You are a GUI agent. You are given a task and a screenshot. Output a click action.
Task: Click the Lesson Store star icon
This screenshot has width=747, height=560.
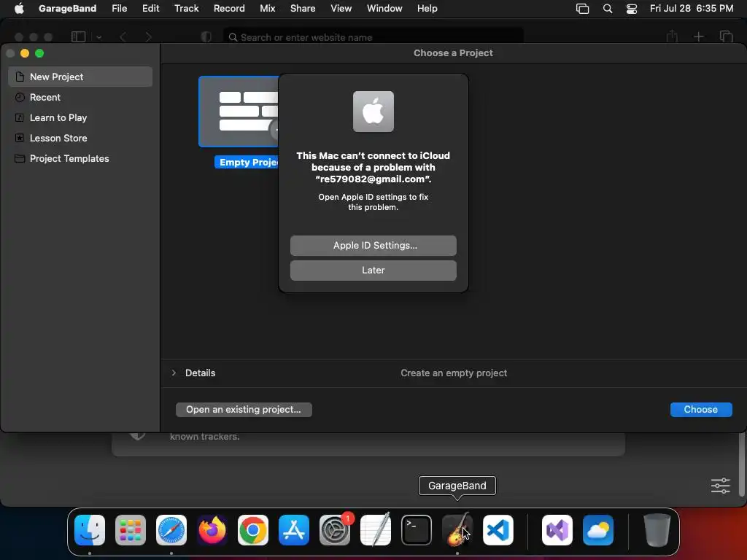(x=20, y=138)
